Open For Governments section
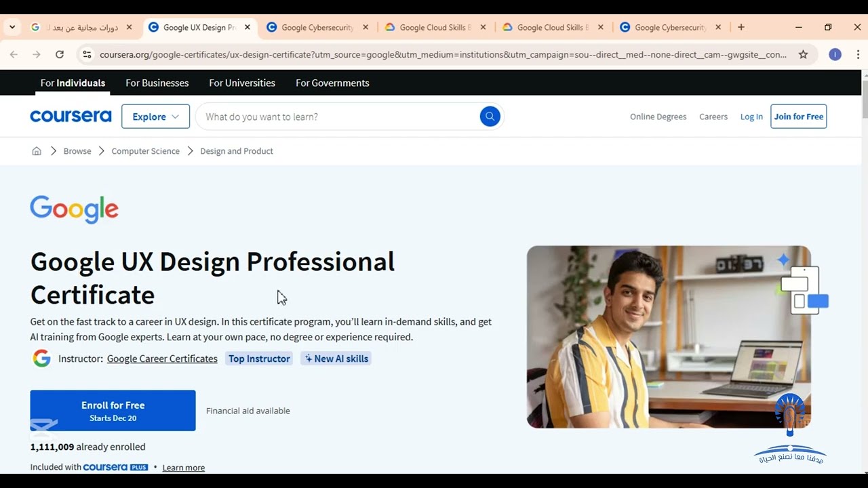Screen dimensions: 868x488 coord(332,83)
